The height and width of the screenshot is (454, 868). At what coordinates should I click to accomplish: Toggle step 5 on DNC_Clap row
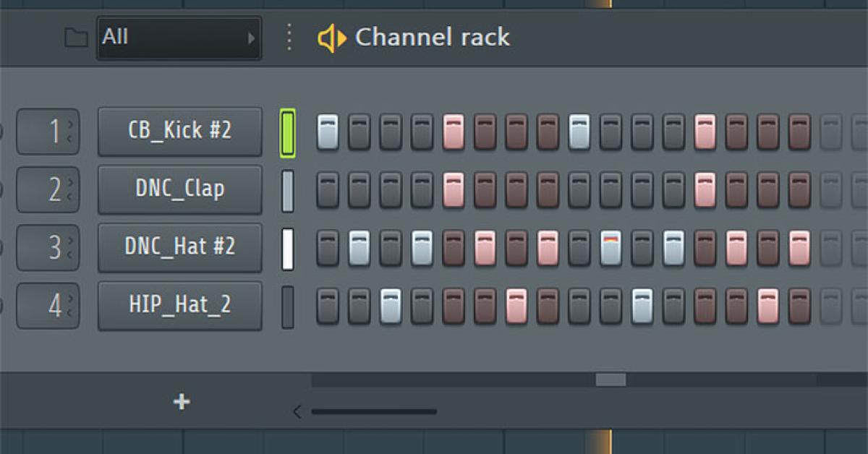pos(454,189)
